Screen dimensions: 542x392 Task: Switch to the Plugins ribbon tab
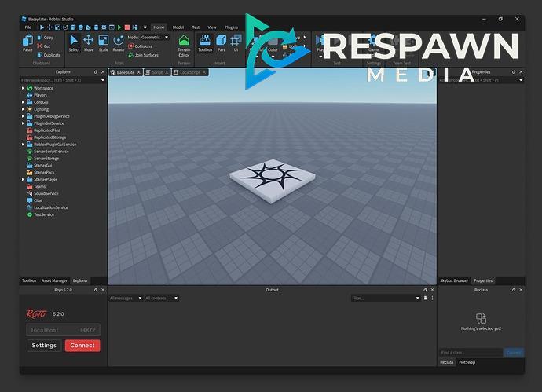pos(231,27)
